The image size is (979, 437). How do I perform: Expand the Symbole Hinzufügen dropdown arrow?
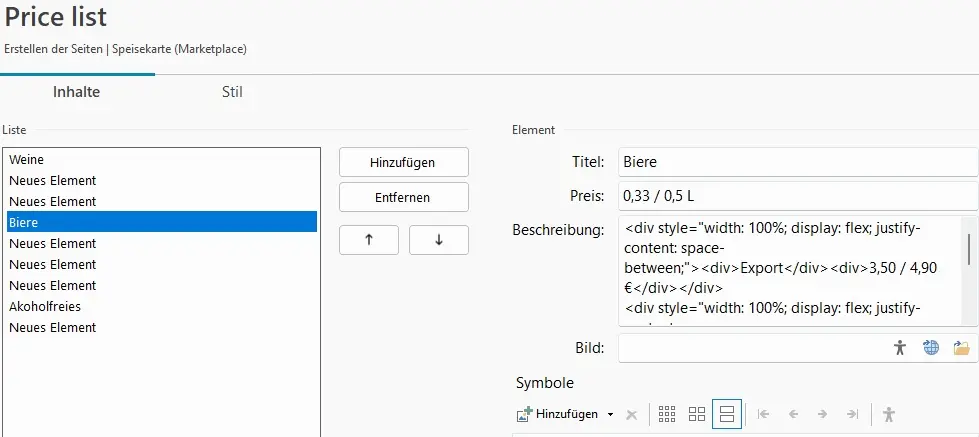click(610, 414)
